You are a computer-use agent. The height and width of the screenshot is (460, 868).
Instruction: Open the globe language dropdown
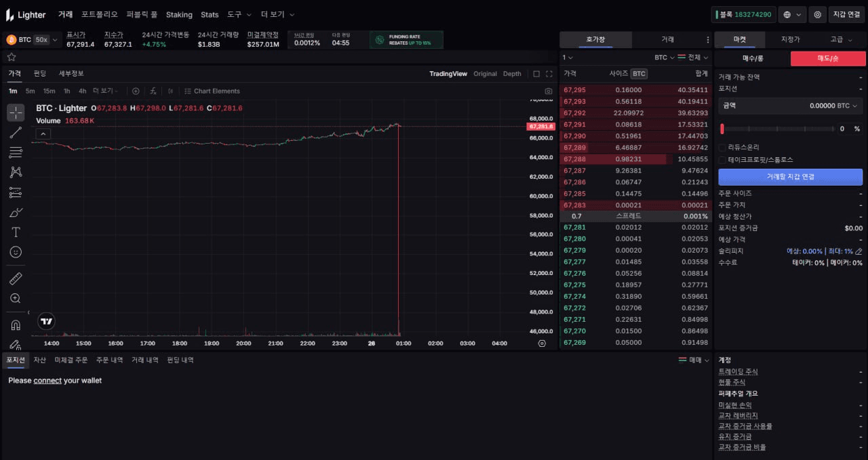click(x=791, y=14)
